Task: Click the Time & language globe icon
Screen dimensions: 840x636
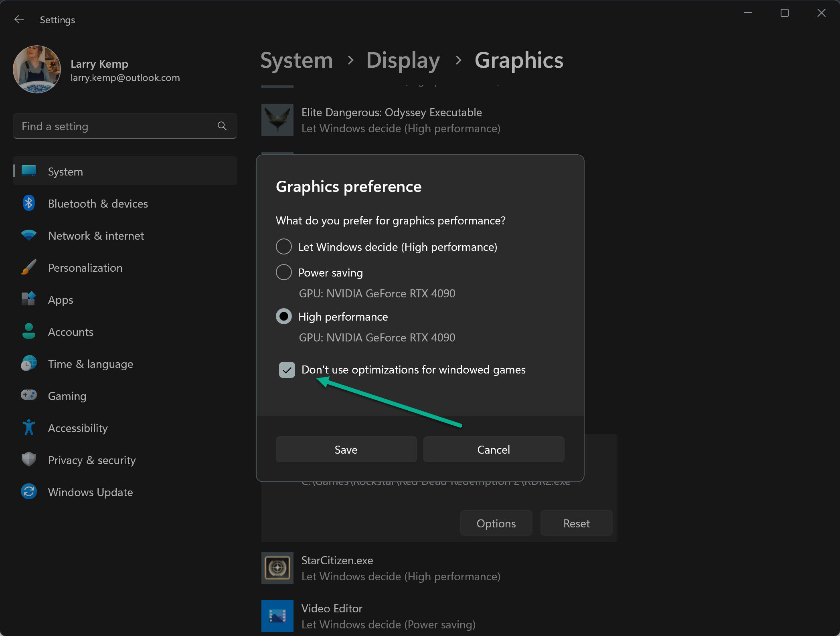Action: [28, 363]
